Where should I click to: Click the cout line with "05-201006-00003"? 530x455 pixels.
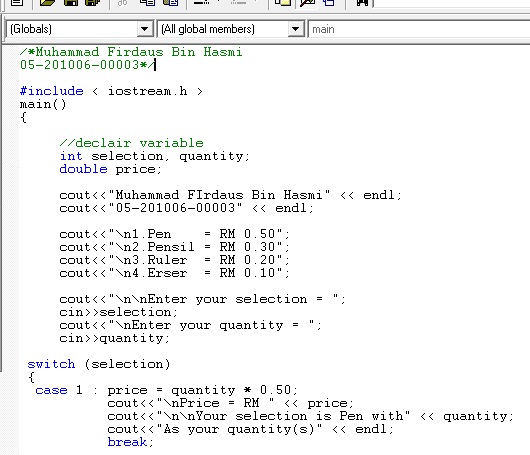click(x=187, y=208)
